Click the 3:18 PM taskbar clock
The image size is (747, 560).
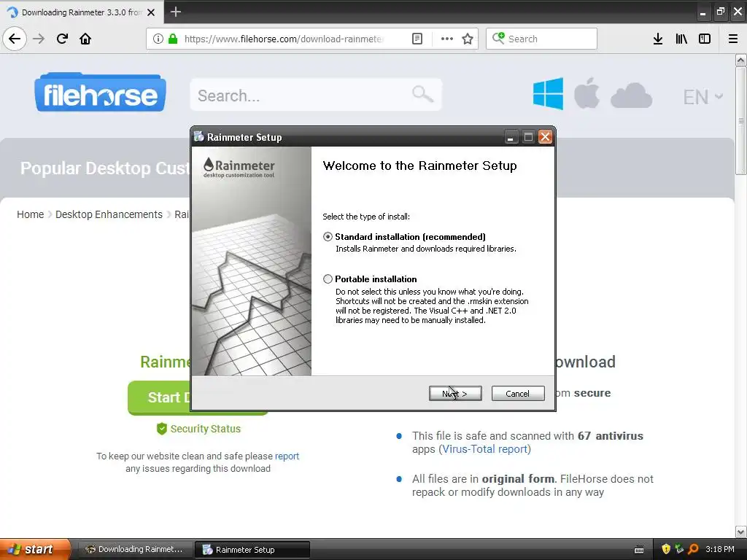(x=720, y=549)
